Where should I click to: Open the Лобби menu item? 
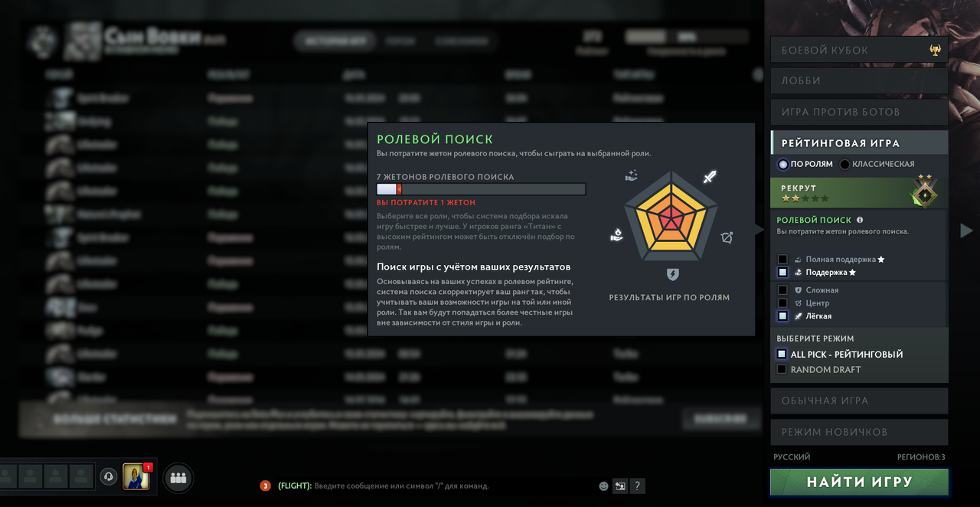(859, 80)
